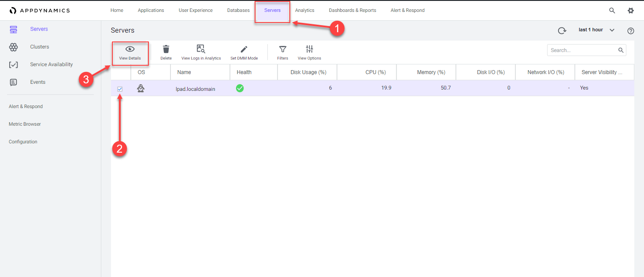Click the Servers sidebar icon
Screen dimensions: 644x277
14,29
